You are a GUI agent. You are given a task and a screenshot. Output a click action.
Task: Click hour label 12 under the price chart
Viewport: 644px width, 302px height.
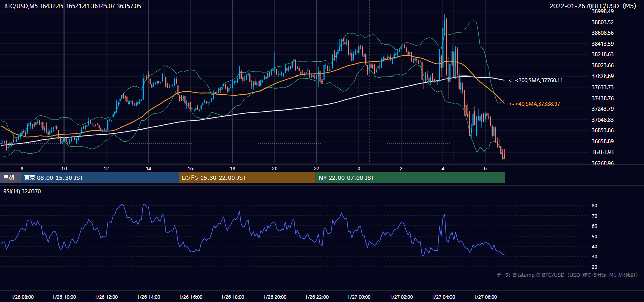tap(106, 168)
